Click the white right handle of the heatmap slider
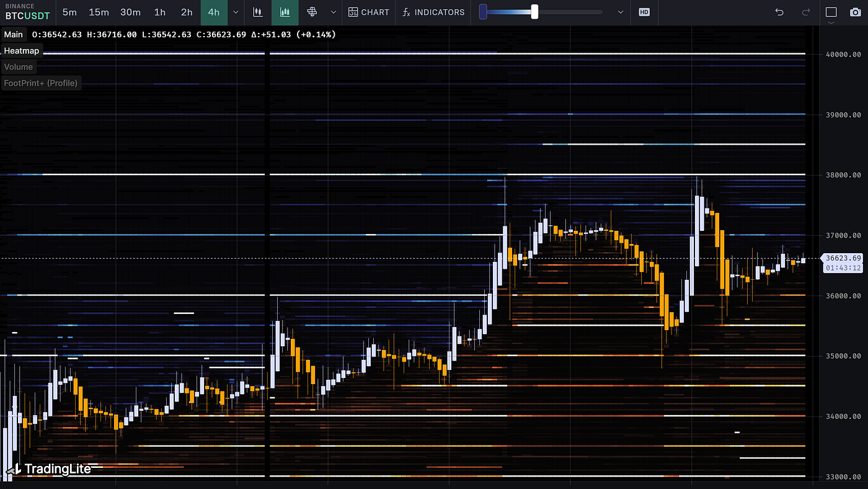Viewport: 868px width, 489px height. [534, 12]
